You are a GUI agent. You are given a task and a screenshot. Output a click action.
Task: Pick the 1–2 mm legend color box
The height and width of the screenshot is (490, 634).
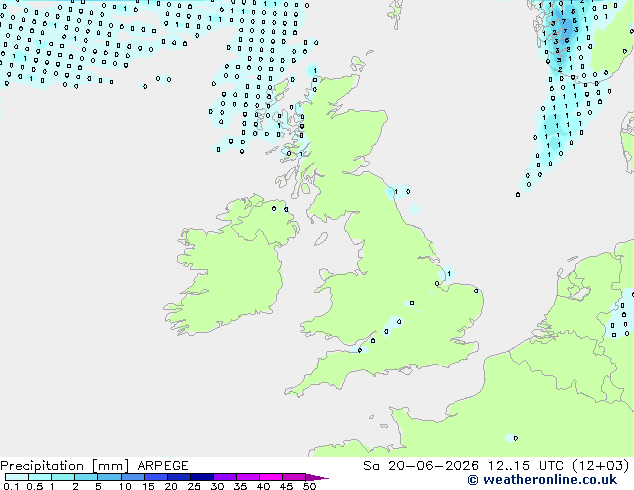coord(63,477)
